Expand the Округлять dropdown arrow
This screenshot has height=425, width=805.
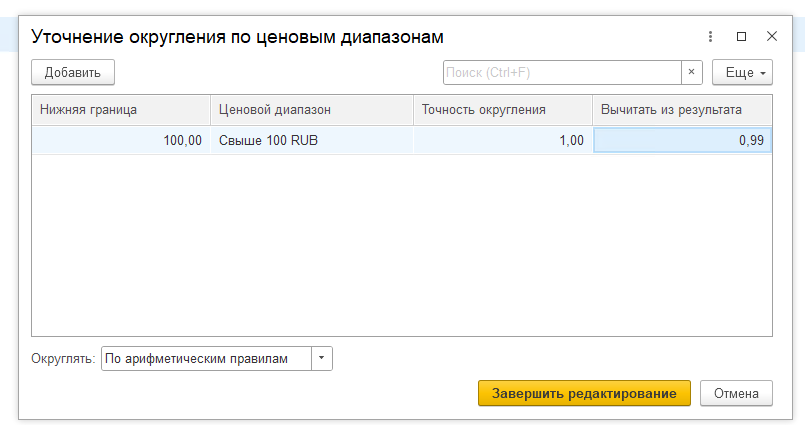322,359
